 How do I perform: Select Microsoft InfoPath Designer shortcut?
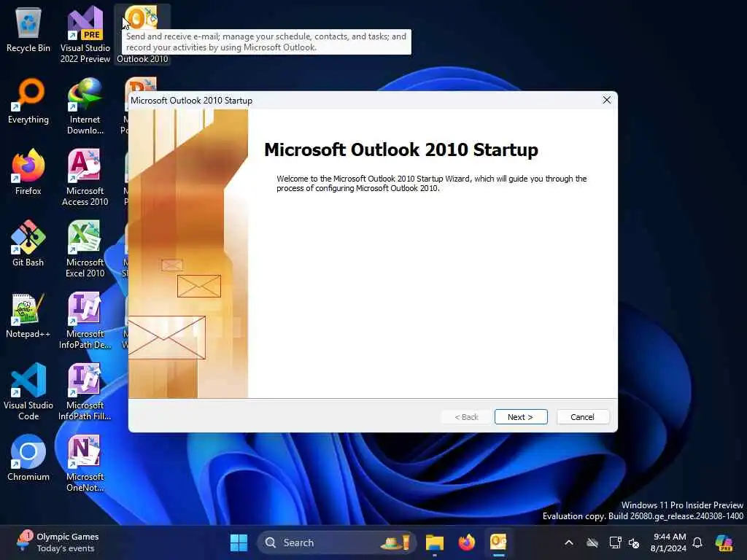85,321
